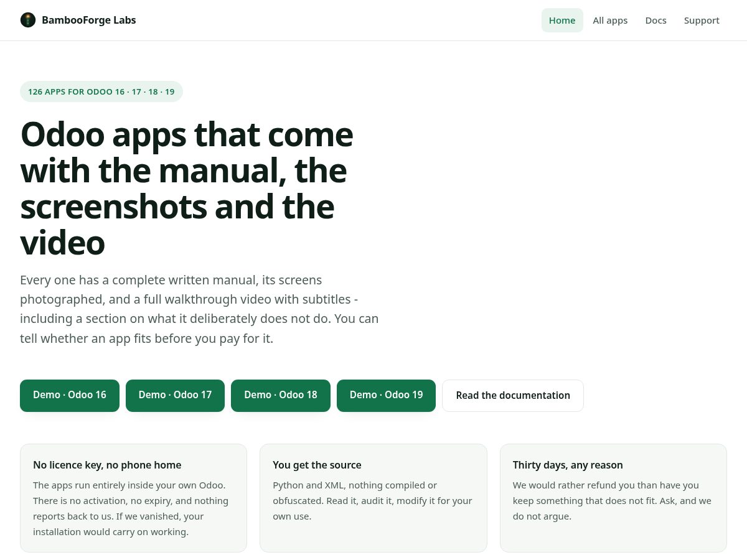The width and height of the screenshot is (747, 560).
Task: Open the BambooForge Labs brand link
Action: tap(78, 20)
